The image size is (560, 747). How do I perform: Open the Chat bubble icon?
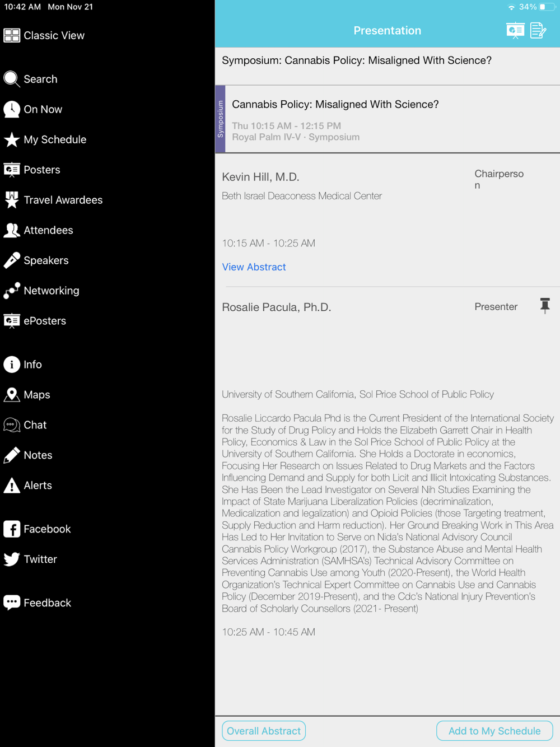12,425
